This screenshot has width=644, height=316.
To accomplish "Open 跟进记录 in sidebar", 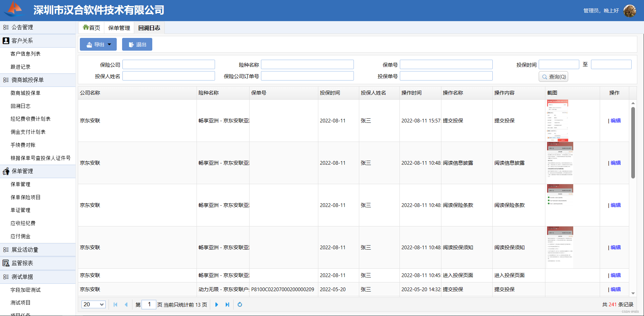I will tap(20, 67).
